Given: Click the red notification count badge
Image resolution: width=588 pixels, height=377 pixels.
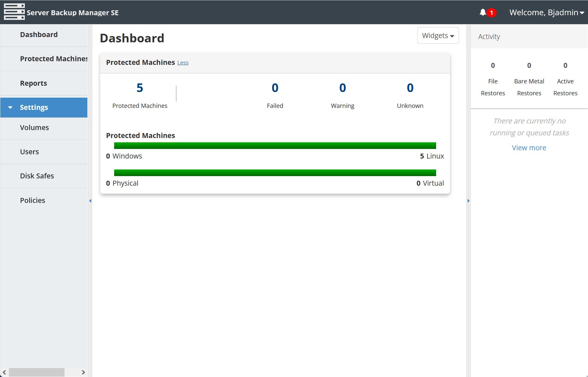Looking at the screenshot, I should [x=491, y=13].
